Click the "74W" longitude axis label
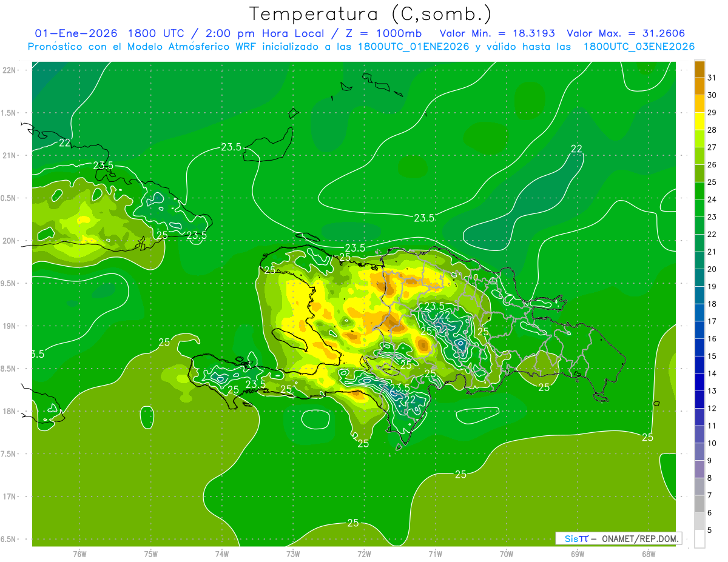The image size is (728, 562). point(222,554)
